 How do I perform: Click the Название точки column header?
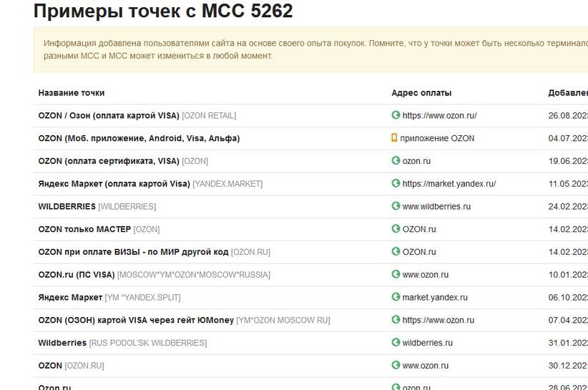pyautogui.click(x=72, y=93)
